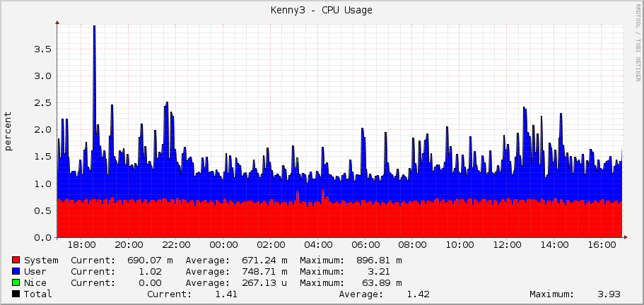Click the 'Kenny3 - CPU Usage' graph title
The image size is (644, 305).
pos(322,10)
